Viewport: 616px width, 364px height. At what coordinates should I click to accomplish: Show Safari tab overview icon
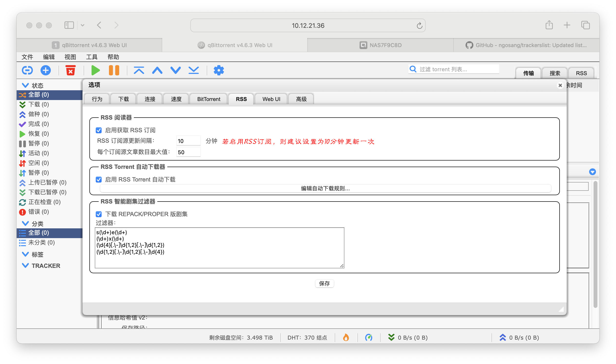(585, 25)
